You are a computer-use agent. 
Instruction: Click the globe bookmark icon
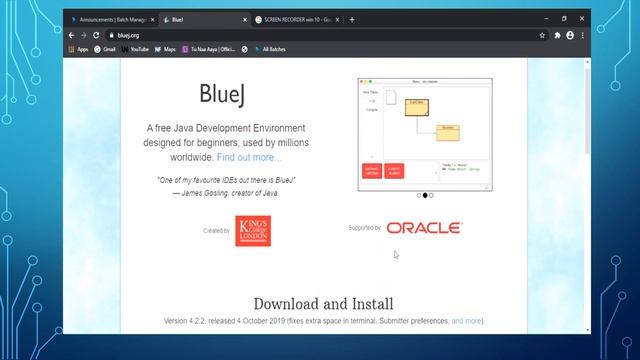244,49
